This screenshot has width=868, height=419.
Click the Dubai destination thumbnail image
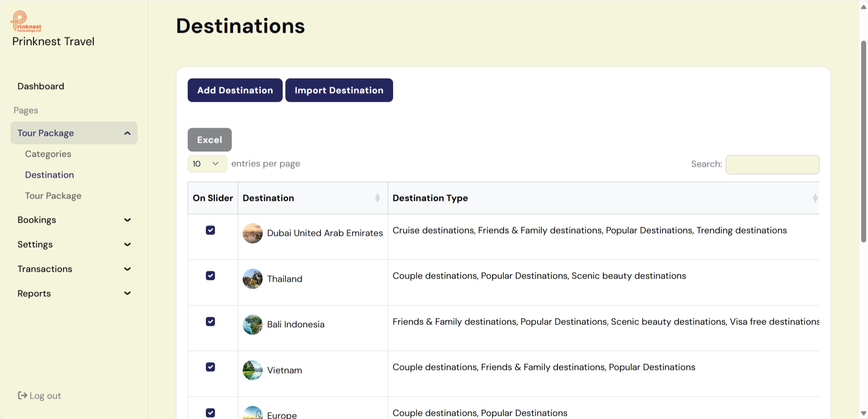pos(253,233)
